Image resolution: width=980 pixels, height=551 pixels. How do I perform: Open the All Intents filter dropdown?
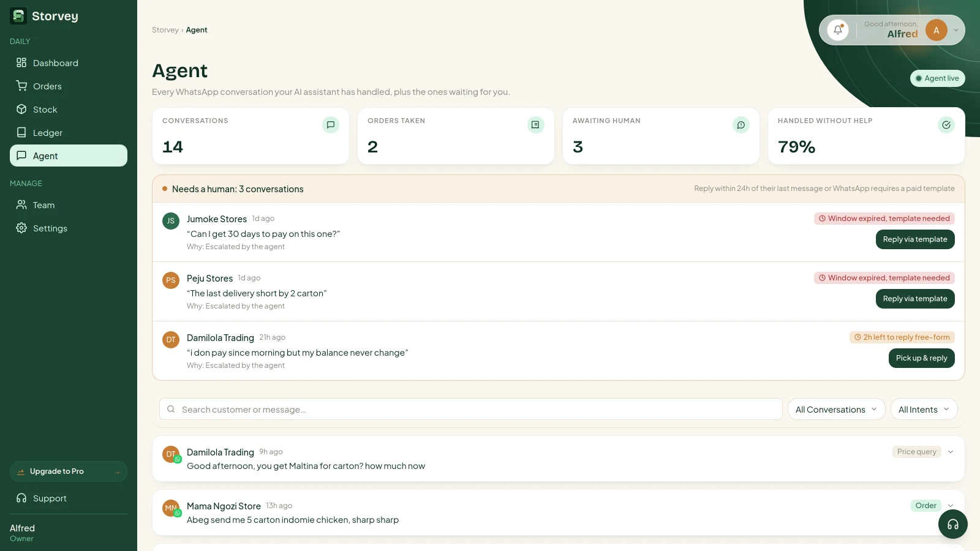[x=924, y=410]
